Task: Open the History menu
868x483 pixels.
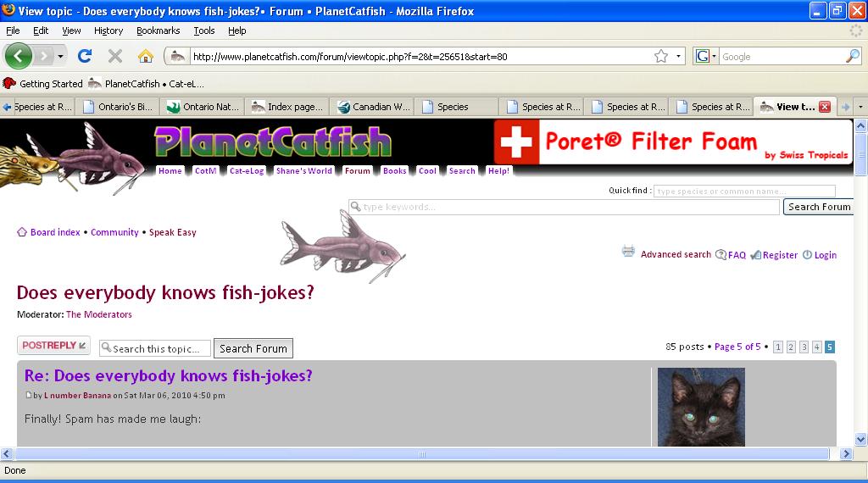Action: pyautogui.click(x=108, y=31)
